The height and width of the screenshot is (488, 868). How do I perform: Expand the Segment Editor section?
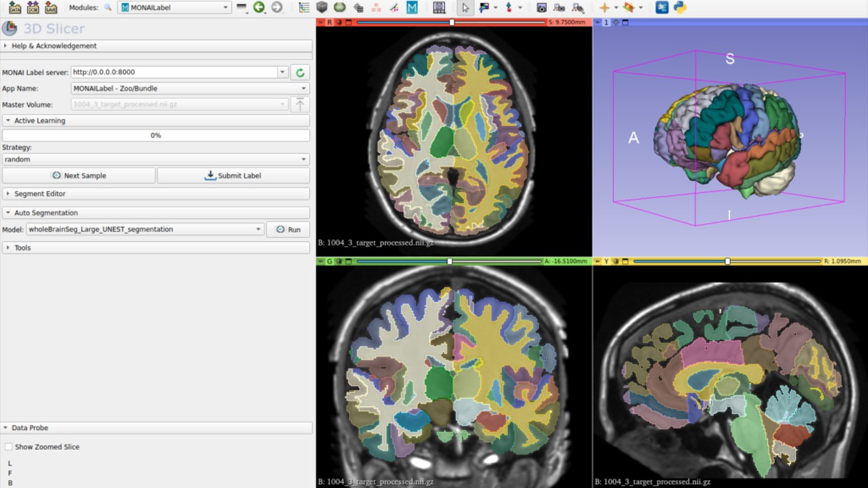(39, 194)
